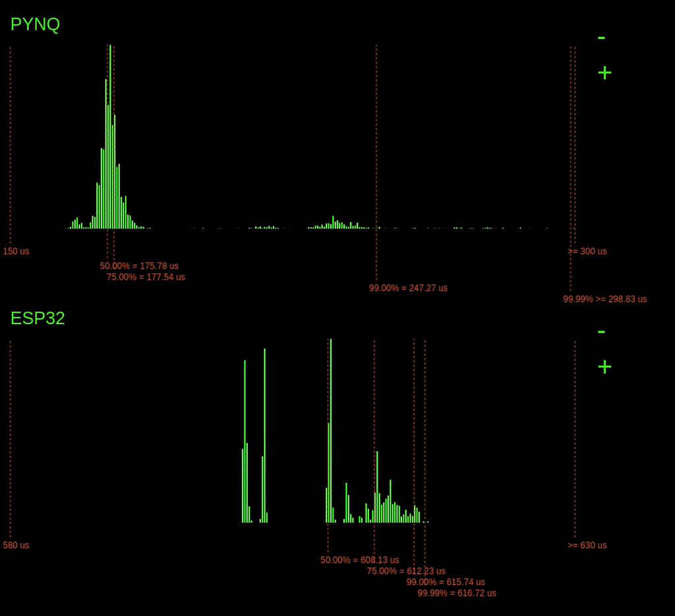Click the tallest PYNQ histogram bar
675x616 pixels.
110,137
